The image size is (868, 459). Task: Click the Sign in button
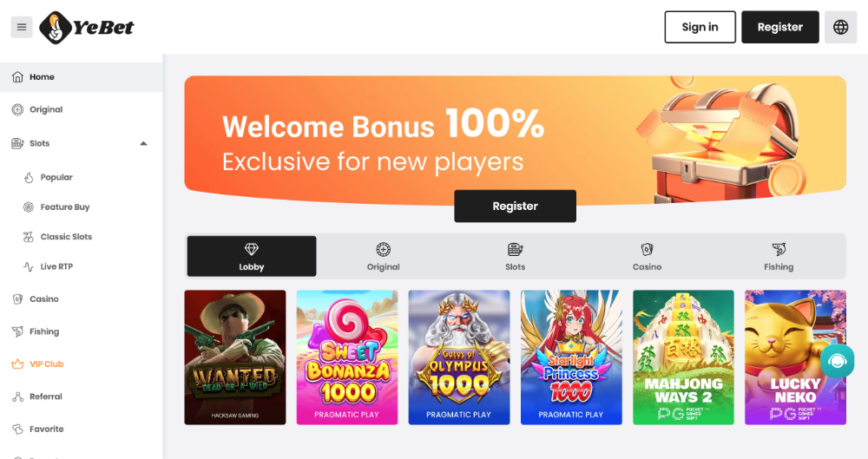pyautogui.click(x=700, y=27)
